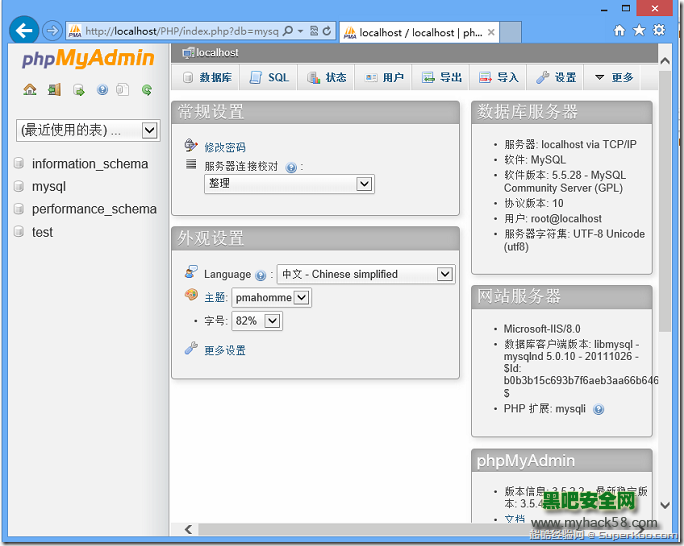684x546 pixels.
Task: Switch to the SQL tab
Action: [x=269, y=78]
